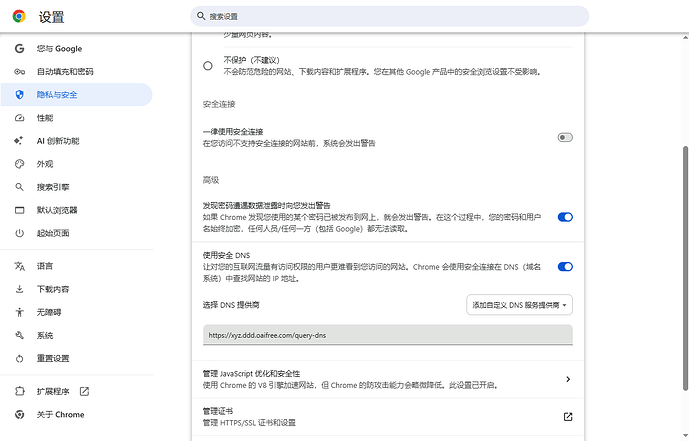
Task: Click the 选择 DNS 提供商 label
Action: [231, 305]
